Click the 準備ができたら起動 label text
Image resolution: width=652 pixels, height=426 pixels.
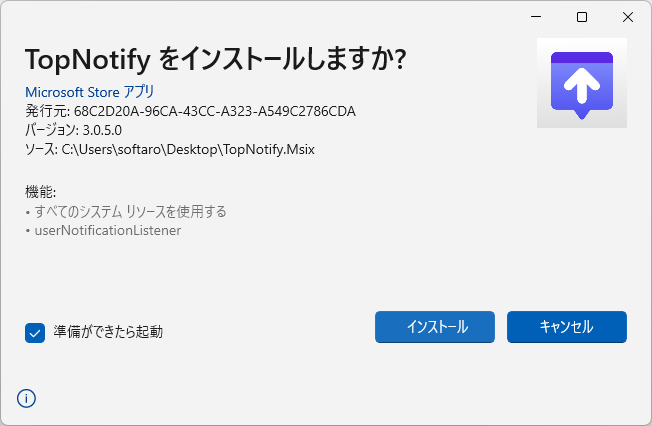coord(108,332)
